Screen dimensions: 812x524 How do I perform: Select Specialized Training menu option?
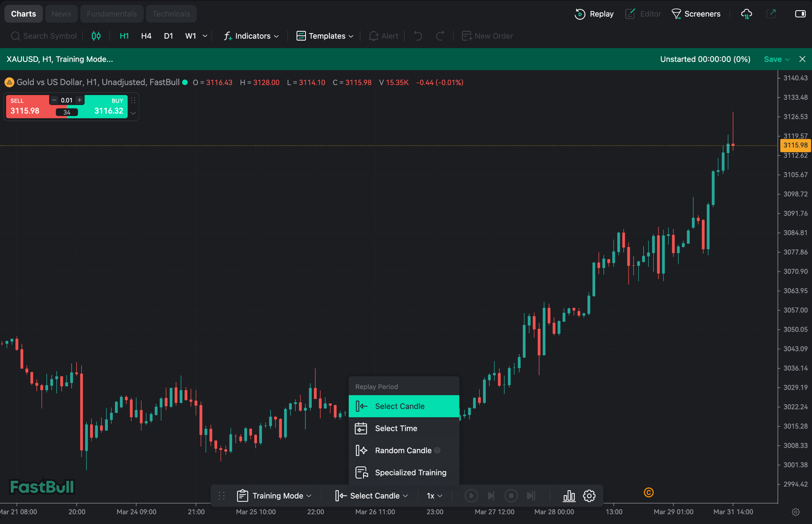(x=410, y=473)
